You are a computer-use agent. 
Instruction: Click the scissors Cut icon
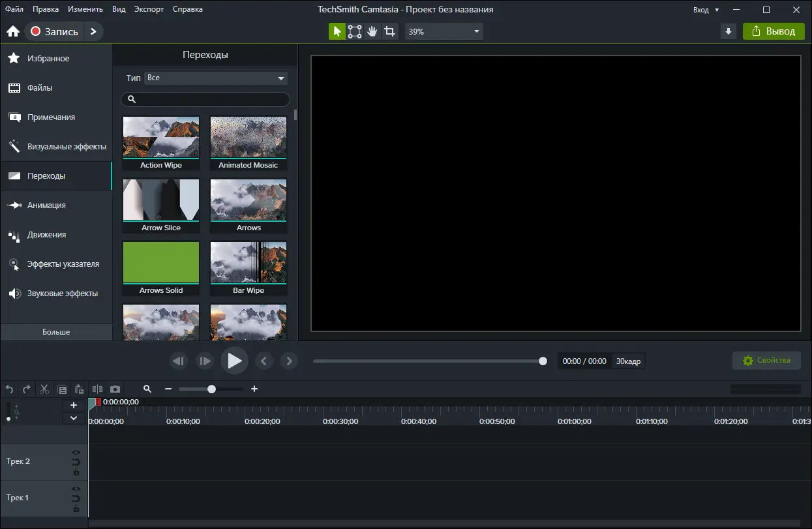(44, 389)
